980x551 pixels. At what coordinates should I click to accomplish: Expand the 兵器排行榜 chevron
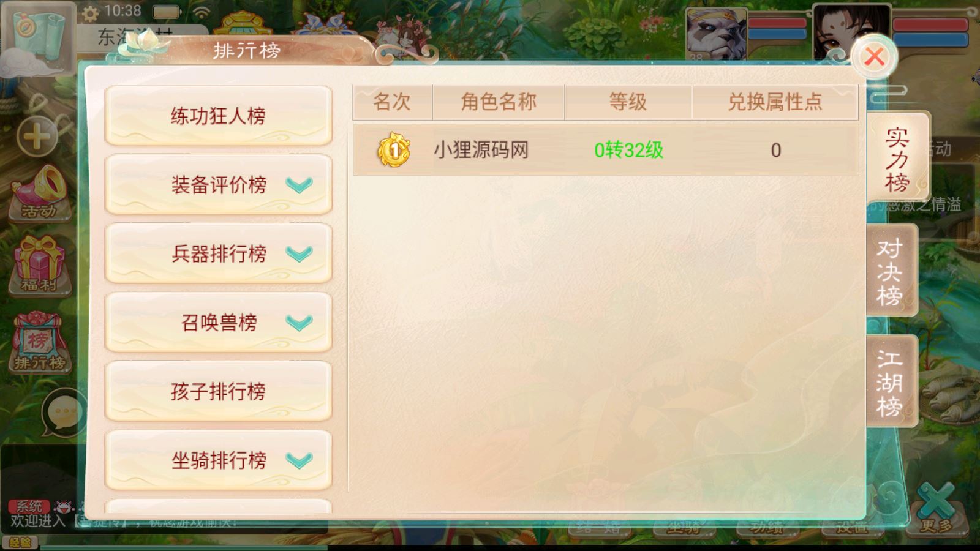pos(299,253)
